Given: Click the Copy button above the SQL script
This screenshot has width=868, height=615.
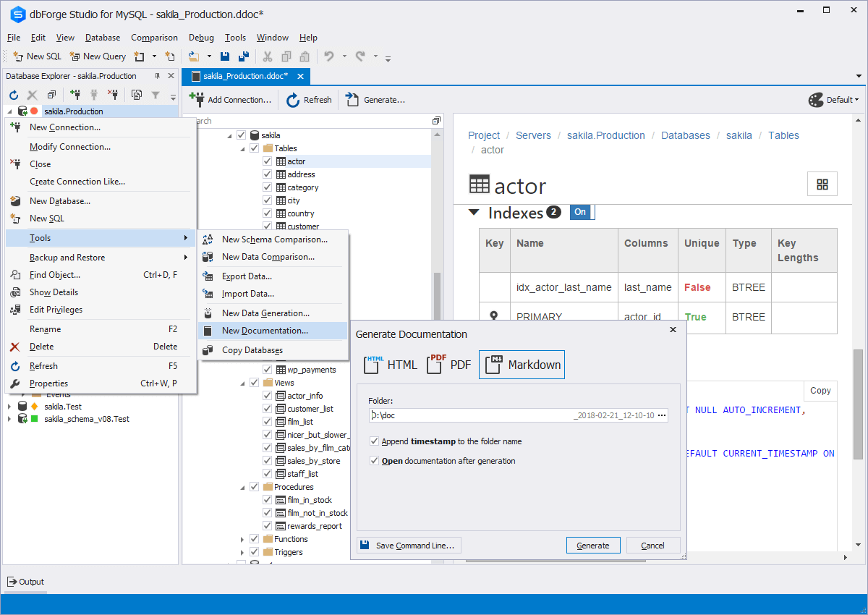Looking at the screenshot, I should tap(820, 391).
